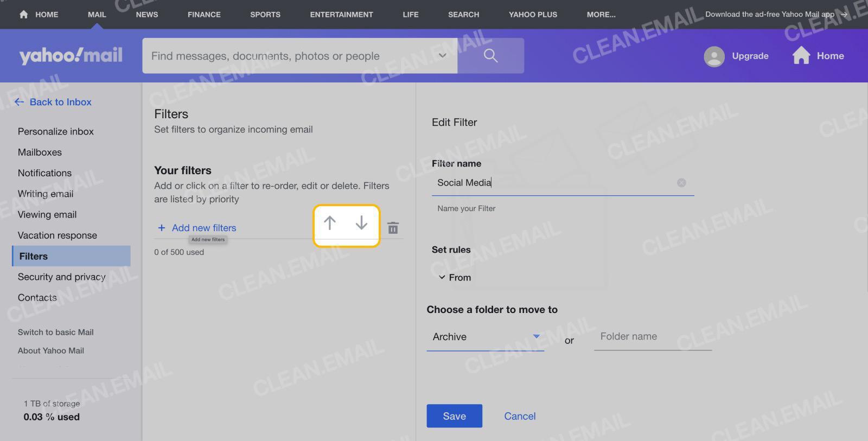This screenshot has width=868, height=441.
Task: Save the filter
Action: point(454,416)
